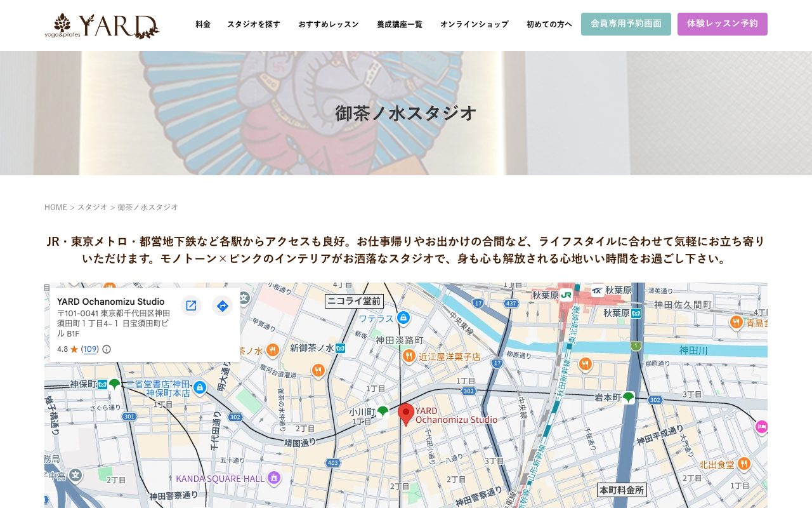Image resolution: width=812 pixels, height=508 pixels.
Task: Open the 料金 menu item
Action: (203, 24)
